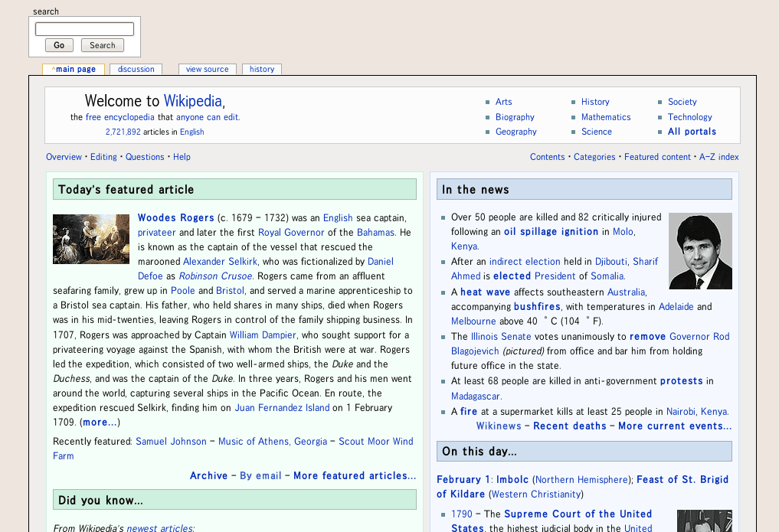Viewport: 779px width, 532px height.
Task: Click the Woodes Rogers painting thumbnail
Action: (x=90, y=239)
